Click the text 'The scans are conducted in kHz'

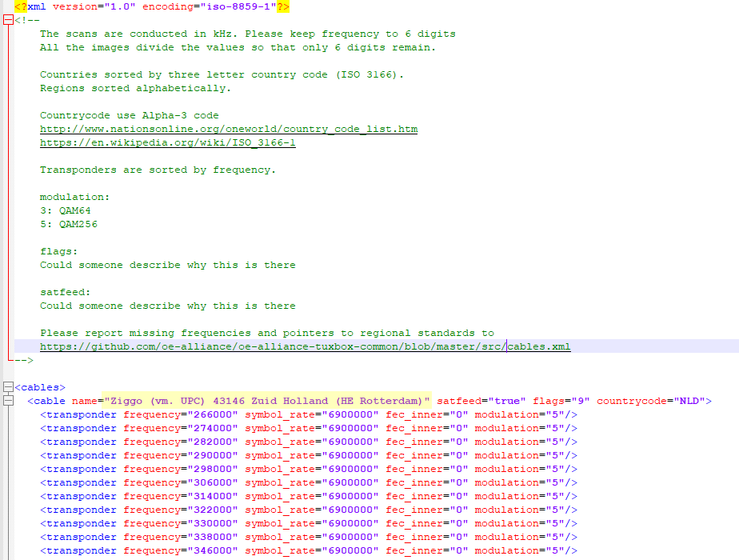(136, 34)
